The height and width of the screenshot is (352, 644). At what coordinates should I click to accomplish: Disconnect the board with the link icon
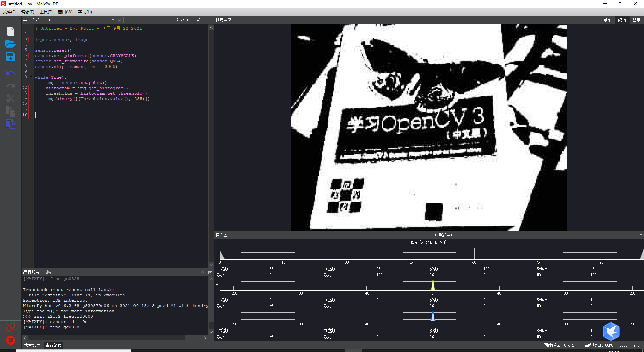pyautogui.click(x=11, y=327)
